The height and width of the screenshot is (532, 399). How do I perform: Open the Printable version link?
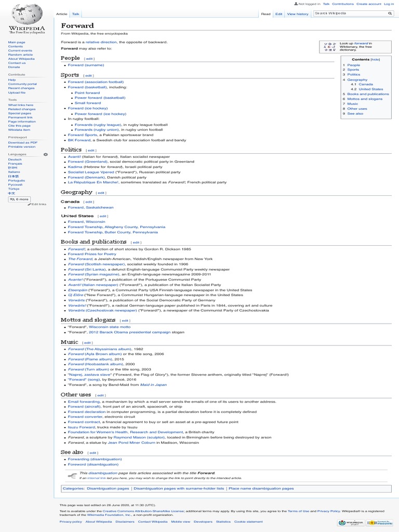point(22,147)
